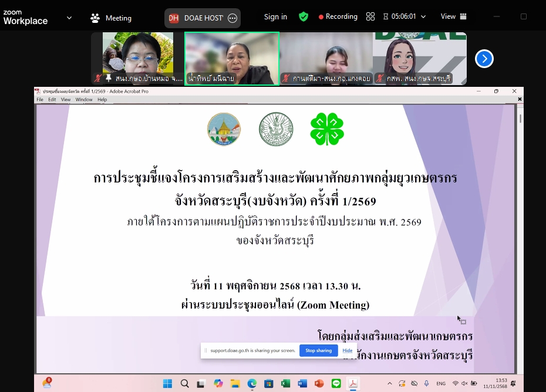
Task: Click the Windows Start button
Action: click(x=167, y=383)
